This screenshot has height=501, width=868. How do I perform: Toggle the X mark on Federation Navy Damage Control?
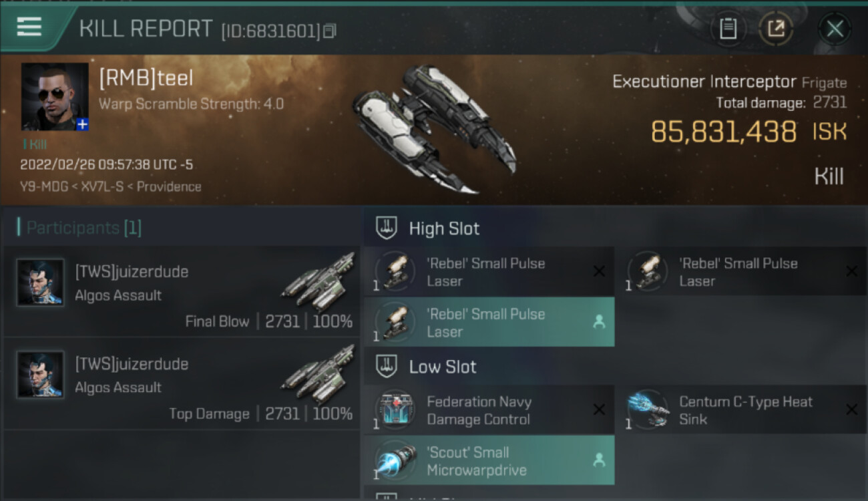[599, 409]
